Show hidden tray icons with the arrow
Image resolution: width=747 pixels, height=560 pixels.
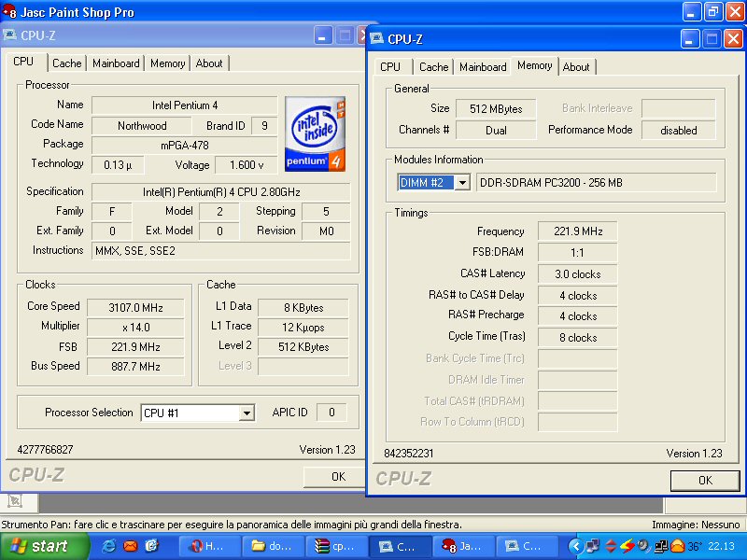coord(575,546)
